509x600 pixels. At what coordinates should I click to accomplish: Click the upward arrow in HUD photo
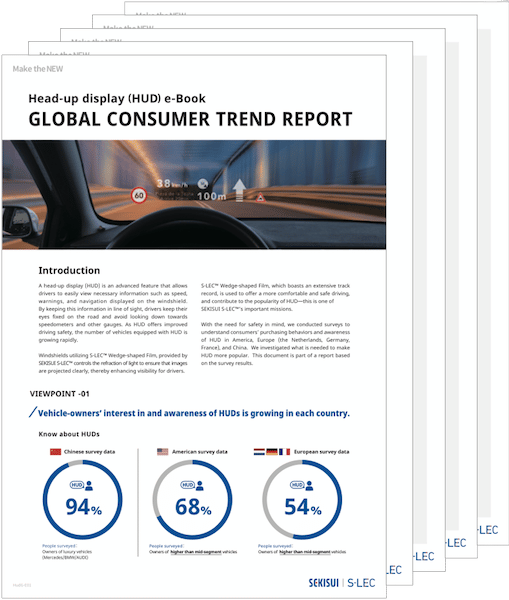(239, 190)
